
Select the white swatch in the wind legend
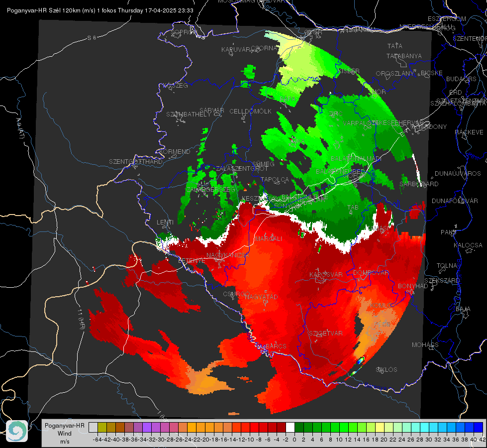point(290,427)
